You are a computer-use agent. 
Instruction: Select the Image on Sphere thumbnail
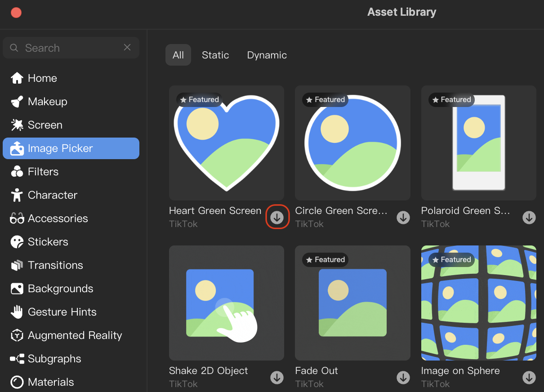pos(479,303)
